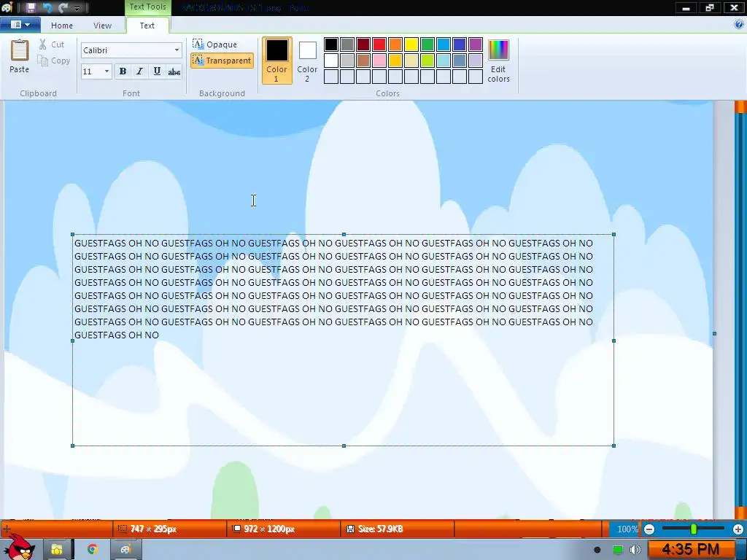Viewport: 747px width, 560px height.
Task: Click the 4:35 PM taskbar clock
Action: [x=691, y=550]
